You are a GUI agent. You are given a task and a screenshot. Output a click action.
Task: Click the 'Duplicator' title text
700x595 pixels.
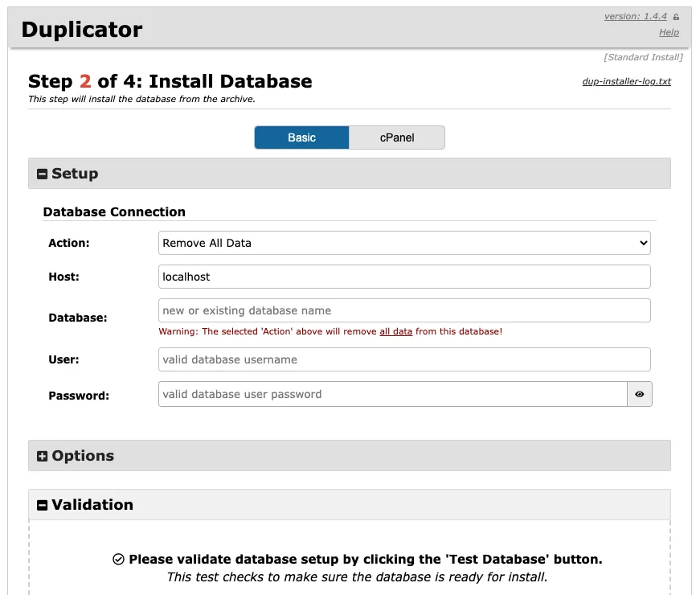point(82,30)
